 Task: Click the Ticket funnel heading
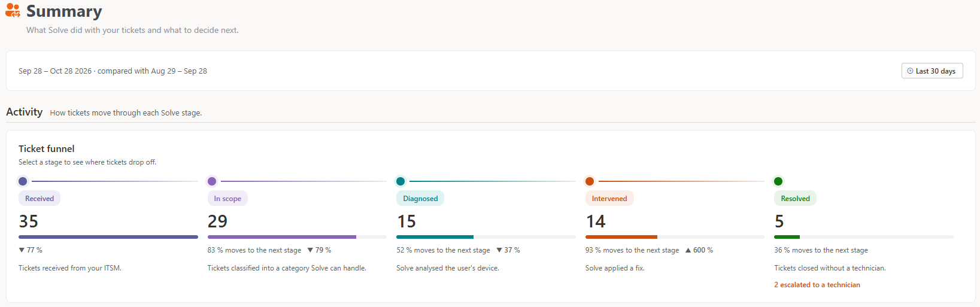click(x=47, y=148)
